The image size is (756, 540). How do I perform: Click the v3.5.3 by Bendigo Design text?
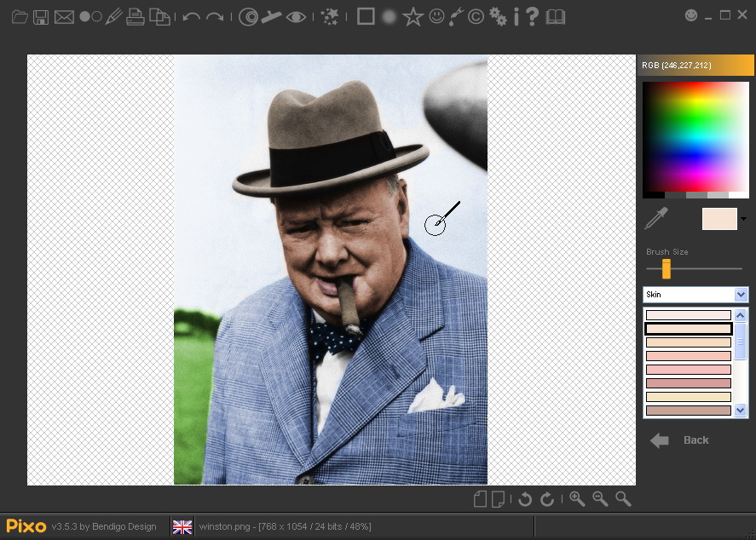104,526
